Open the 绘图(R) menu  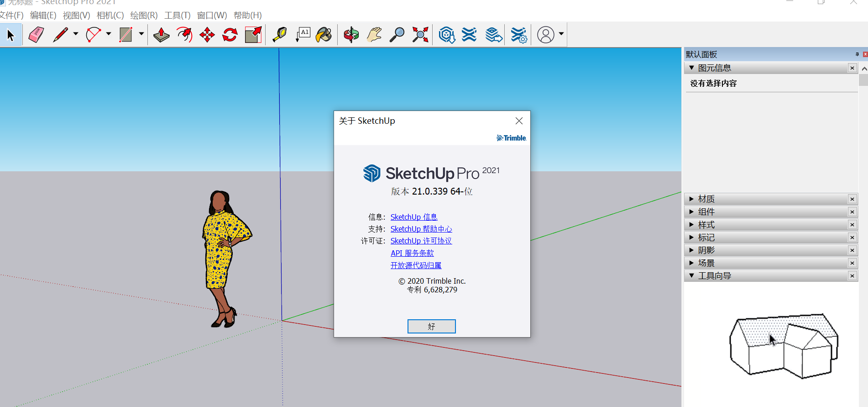(144, 16)
